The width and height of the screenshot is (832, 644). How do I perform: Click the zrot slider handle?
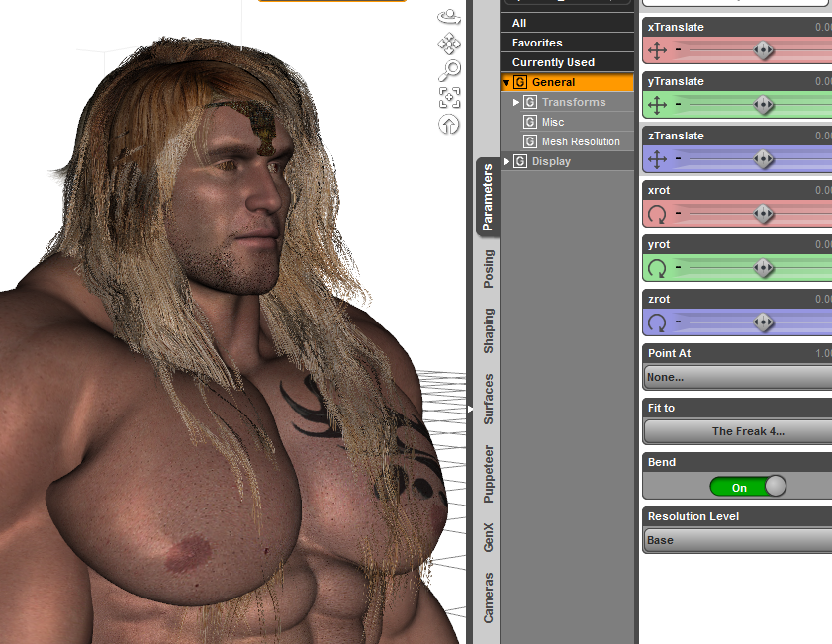coord(763,322)
